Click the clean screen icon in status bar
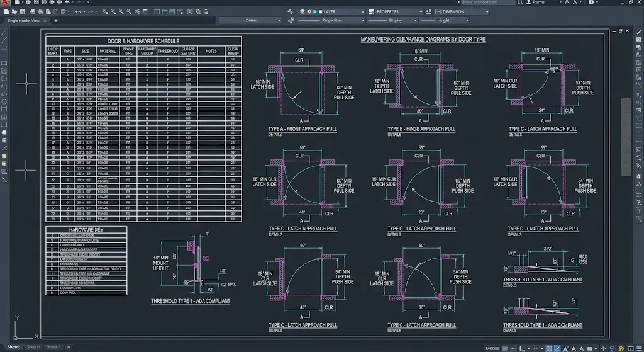Image resolution: width=644 pixels, height=352 pixels. [630, 348]
